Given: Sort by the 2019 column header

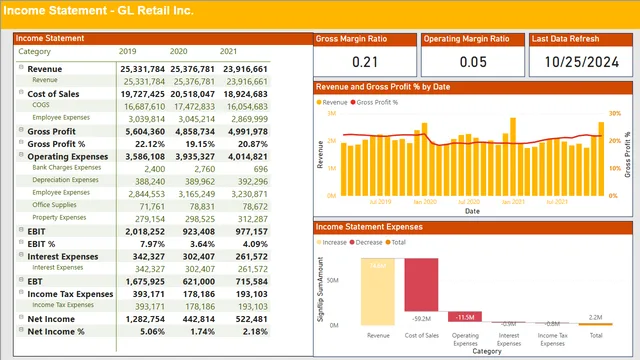Looking at the screenshot, I should [x=127, y=51].
